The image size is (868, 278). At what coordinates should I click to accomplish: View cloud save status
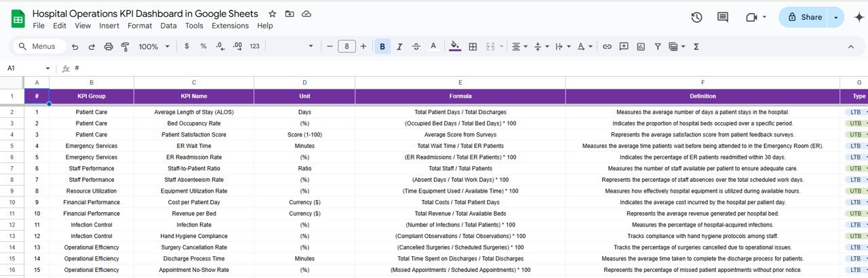307,14
